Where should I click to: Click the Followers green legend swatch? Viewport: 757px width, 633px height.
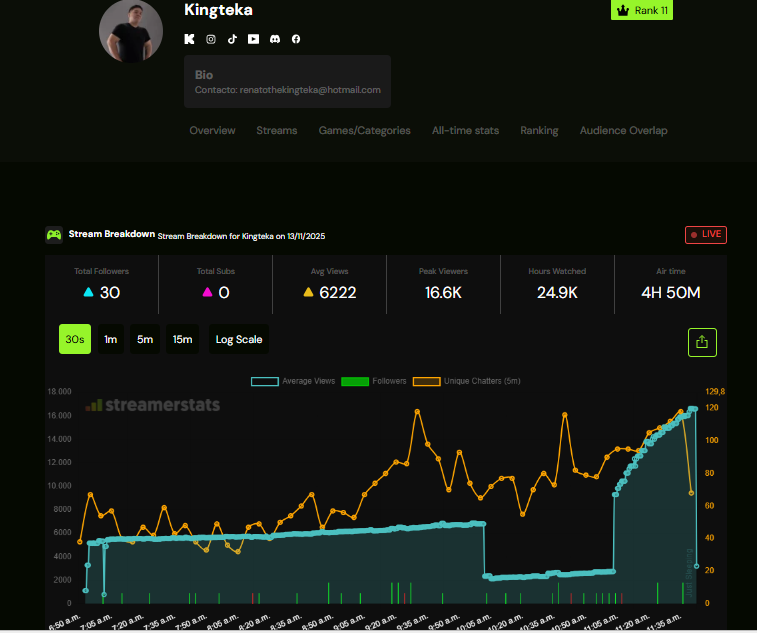(x=355, y=381)
